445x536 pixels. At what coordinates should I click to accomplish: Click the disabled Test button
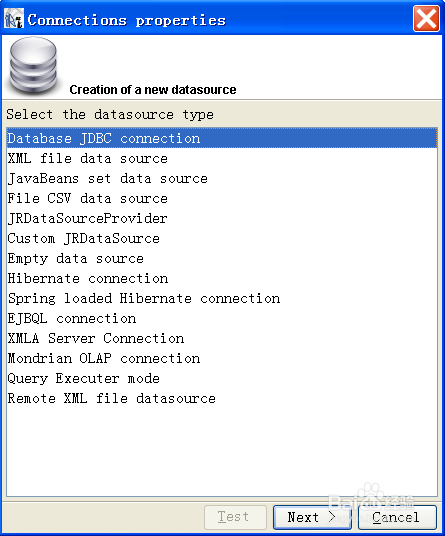pos(235,517)
